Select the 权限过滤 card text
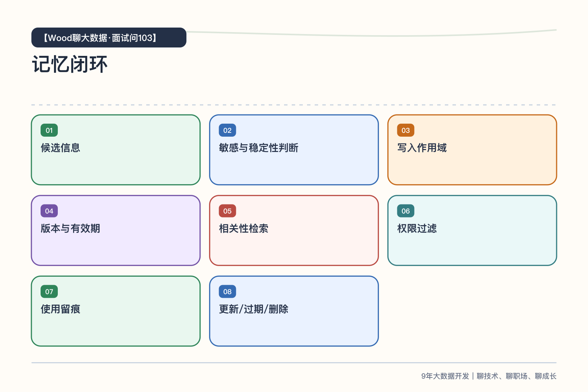The image size is (588, 392). click(417, 229)
